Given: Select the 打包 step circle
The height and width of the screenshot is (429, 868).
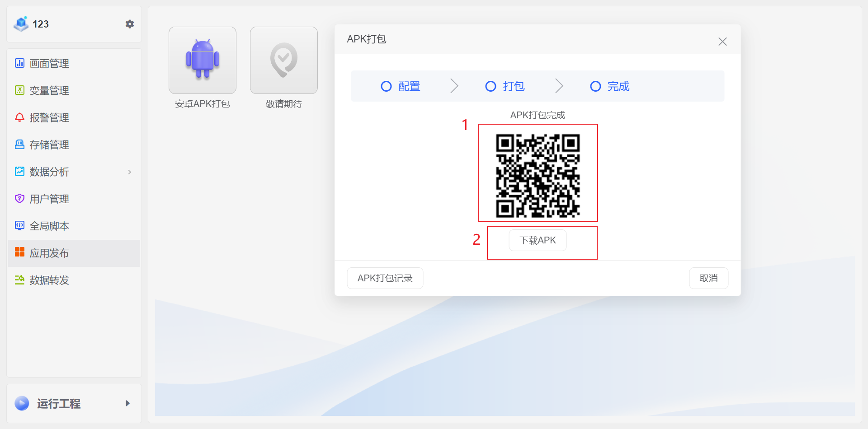Looking at the screenshot, I should [491, 86].
